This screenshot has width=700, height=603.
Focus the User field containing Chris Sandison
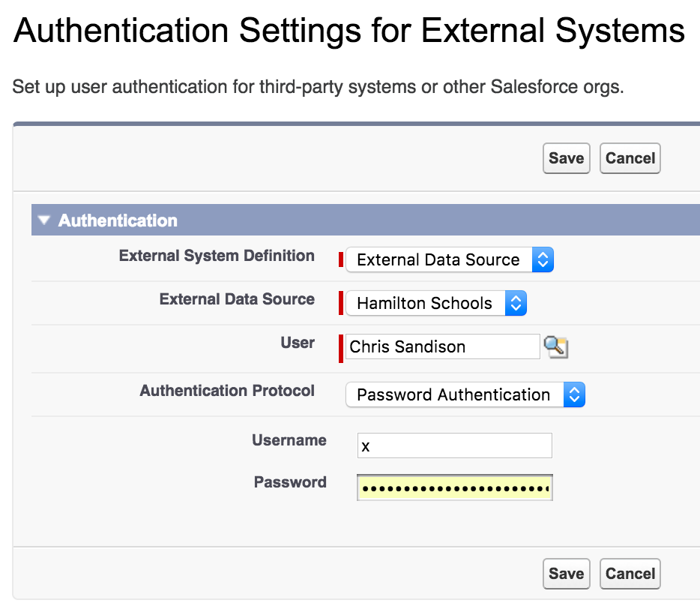[x=442, y=346]
